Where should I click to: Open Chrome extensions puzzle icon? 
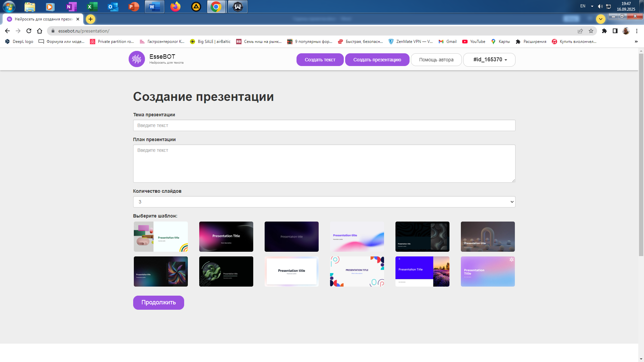pyautogui.click(x=604, y=31)
